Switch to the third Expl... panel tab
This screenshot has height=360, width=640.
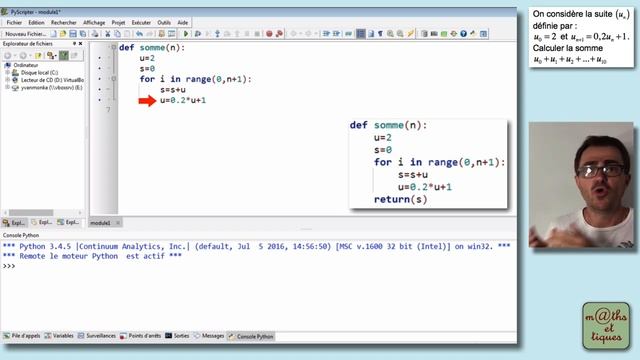click(x=69, y=222)
